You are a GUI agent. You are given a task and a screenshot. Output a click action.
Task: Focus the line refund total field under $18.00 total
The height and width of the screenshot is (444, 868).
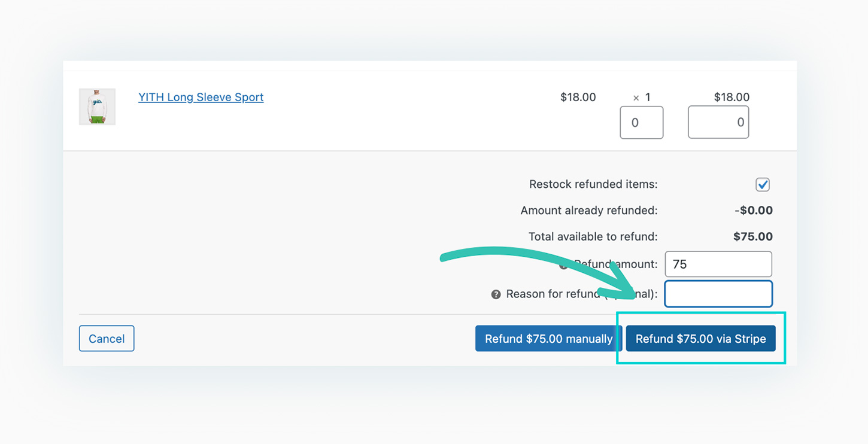718,123
